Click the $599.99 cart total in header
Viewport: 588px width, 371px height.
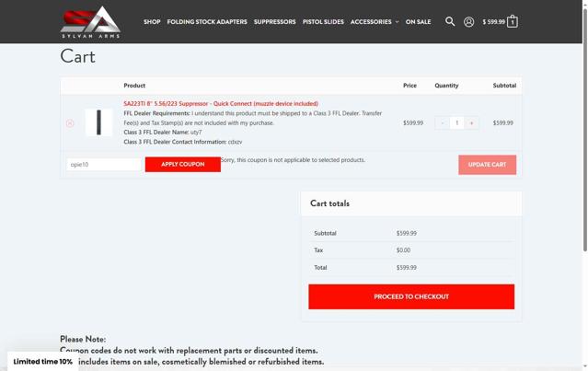493,22
